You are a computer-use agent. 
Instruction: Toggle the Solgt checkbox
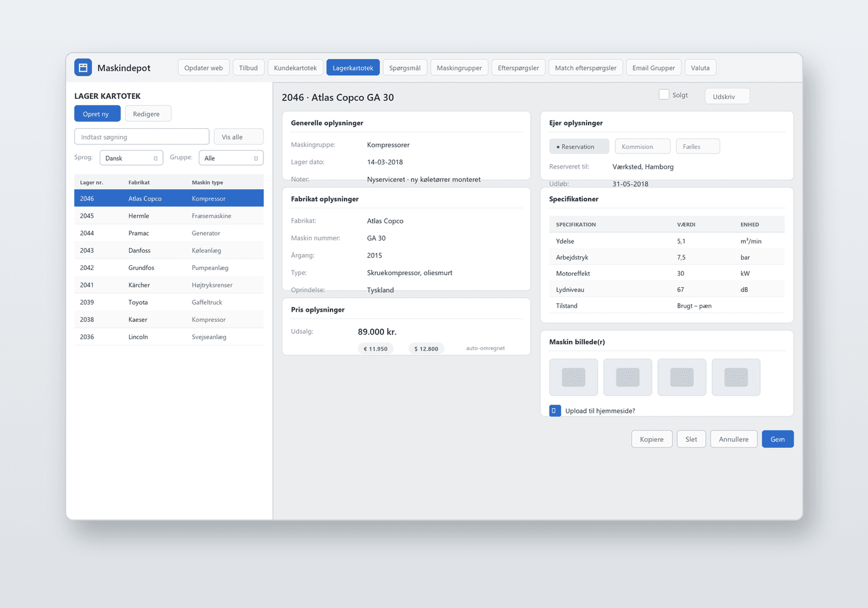coord(664,94)
